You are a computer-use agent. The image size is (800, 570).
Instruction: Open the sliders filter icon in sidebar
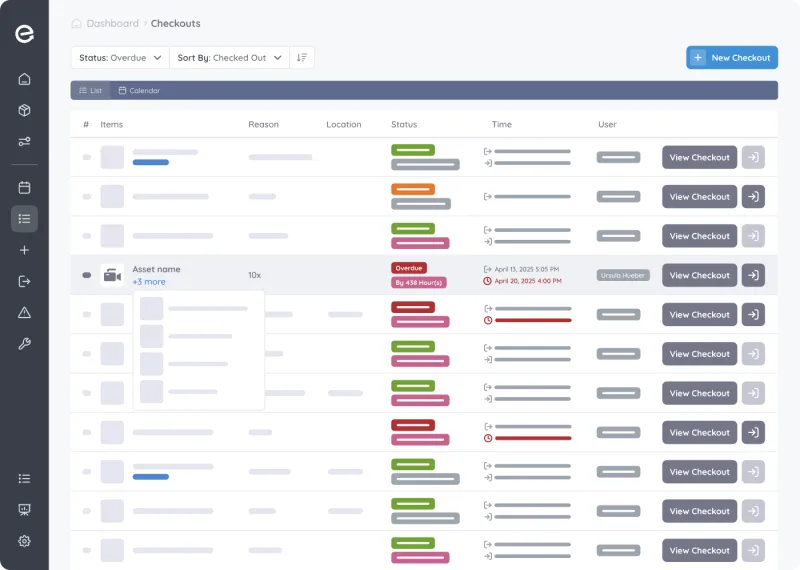point(24,141)
